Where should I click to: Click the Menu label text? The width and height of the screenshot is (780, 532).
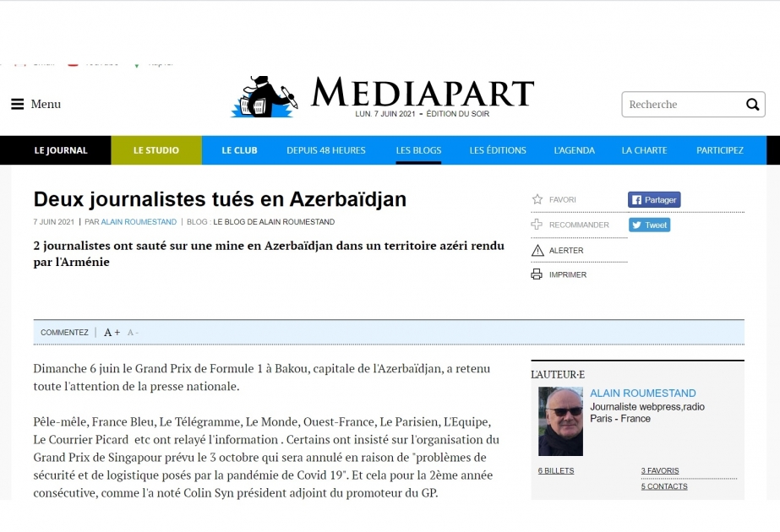(x=46, y=104)
